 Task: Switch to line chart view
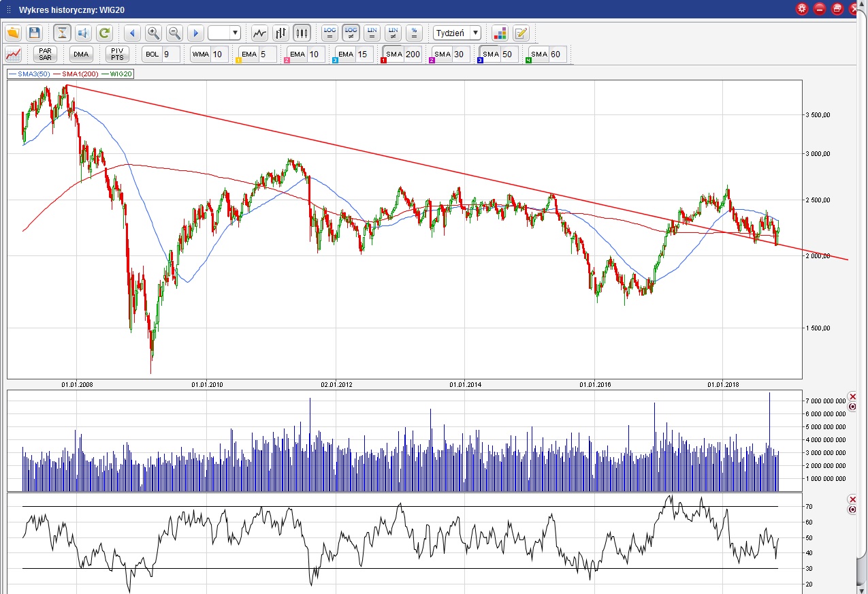259,33
